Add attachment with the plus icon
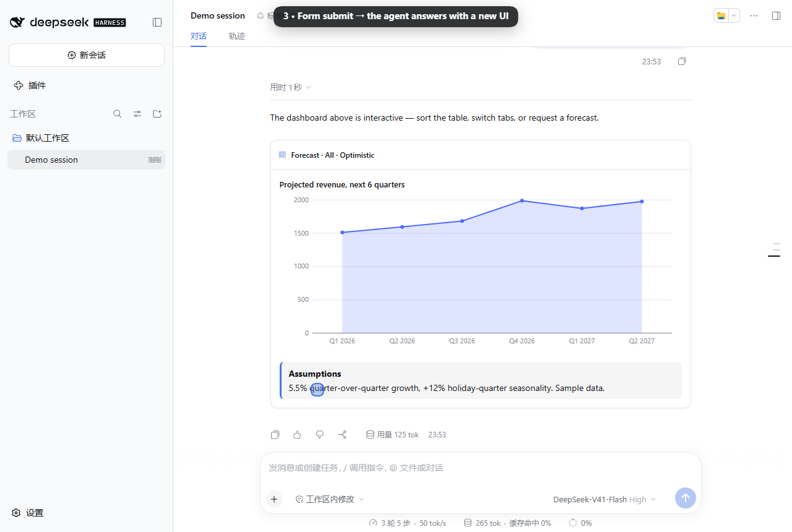This screenshot has height=532, width=792. coord(274,499)
